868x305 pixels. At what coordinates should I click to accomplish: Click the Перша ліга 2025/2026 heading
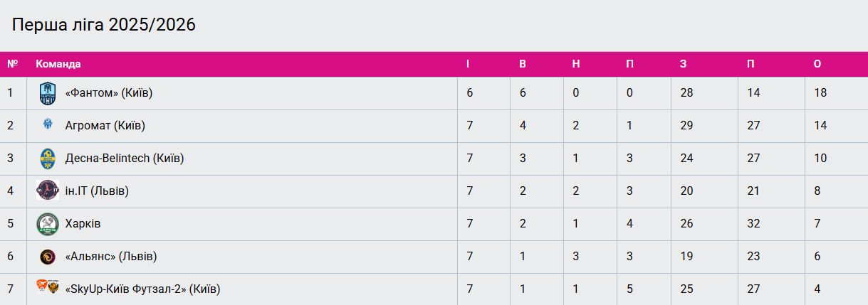click(x=104, y=26)
